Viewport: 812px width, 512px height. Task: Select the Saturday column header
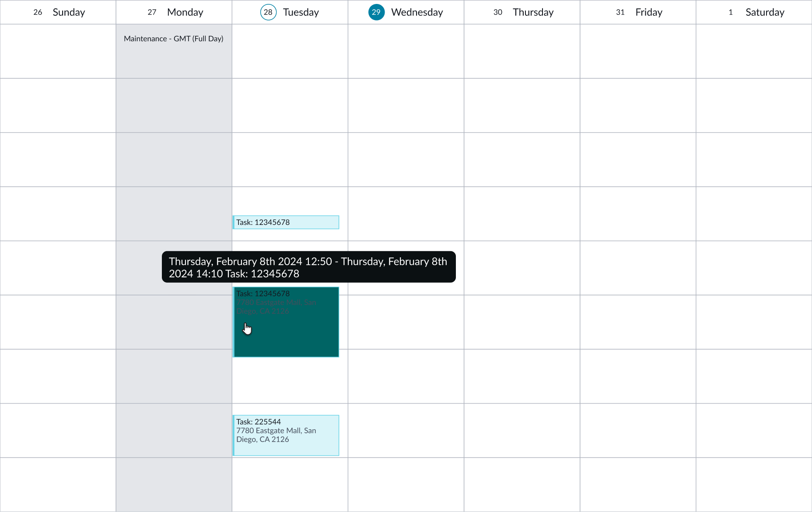pyautogui.click(x=765, y=12)
